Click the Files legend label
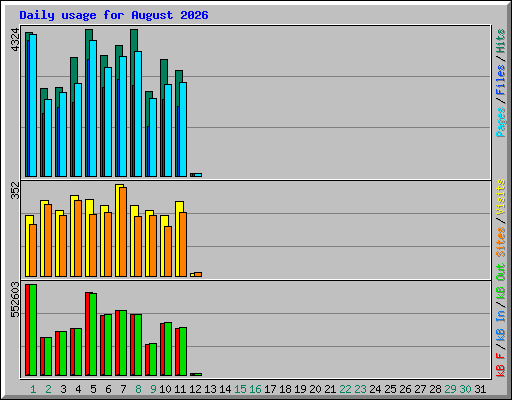Viewport: 512px width, 400px height. 500,80
